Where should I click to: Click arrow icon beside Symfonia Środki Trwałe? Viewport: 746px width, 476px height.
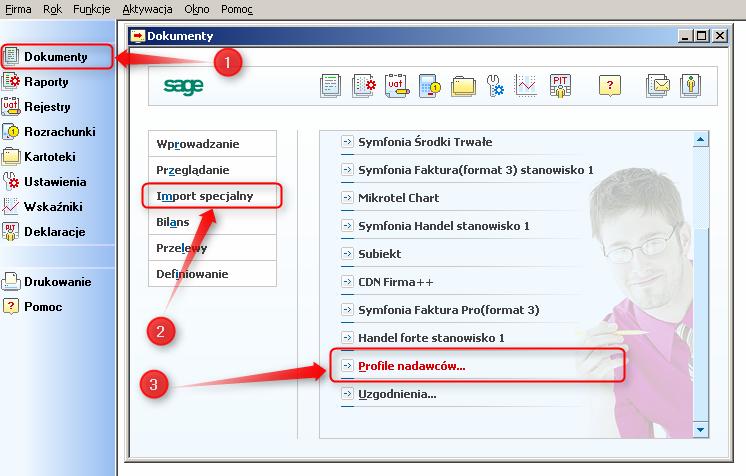[x=348, y=141]
